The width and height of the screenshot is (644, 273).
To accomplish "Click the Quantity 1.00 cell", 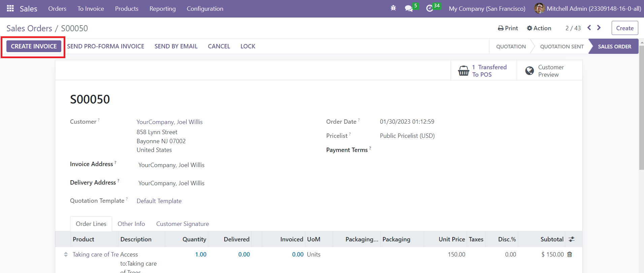I will (201, 255).
